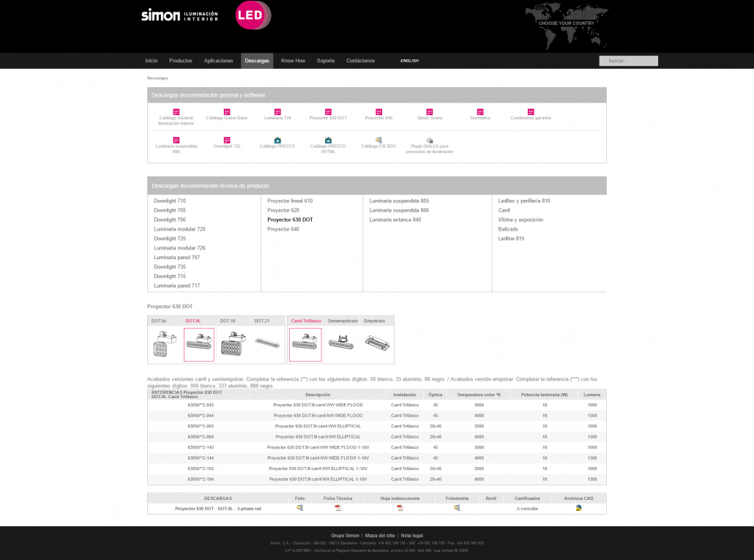The image size is (754, 560).
Task: Select the Descargas menu tab
Action: point(257,61)
